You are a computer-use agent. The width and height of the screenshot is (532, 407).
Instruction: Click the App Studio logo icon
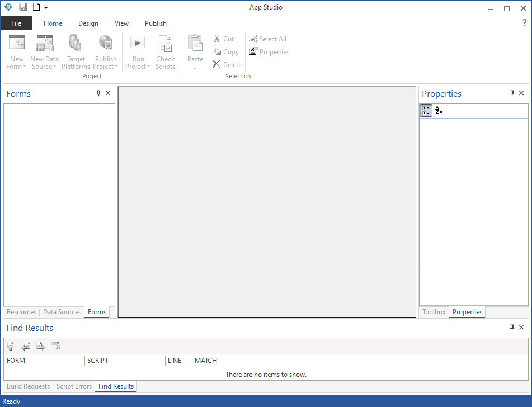coord(8,7)
